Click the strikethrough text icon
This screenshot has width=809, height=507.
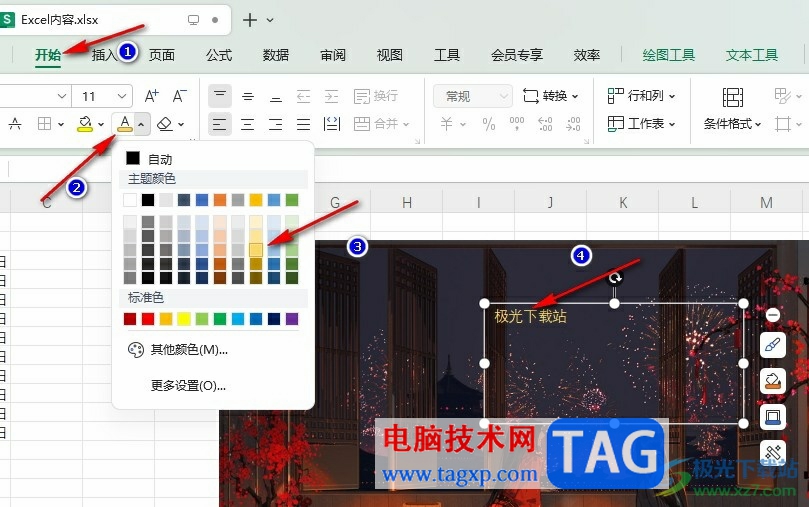(15, 124)
